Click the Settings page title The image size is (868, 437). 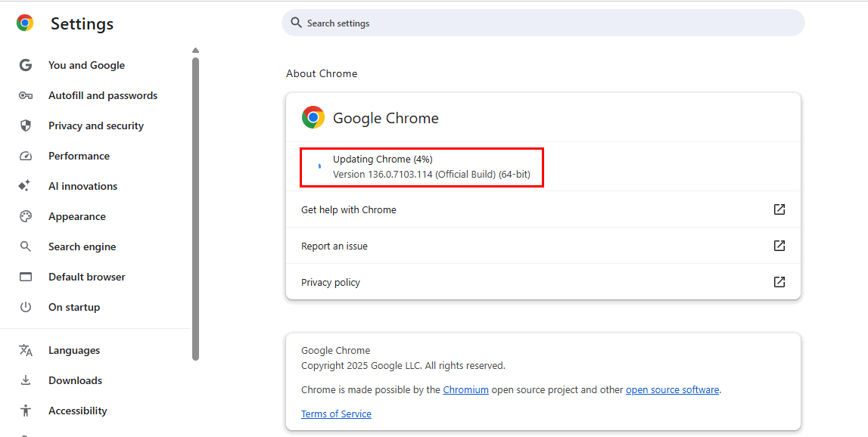(82, 23)
